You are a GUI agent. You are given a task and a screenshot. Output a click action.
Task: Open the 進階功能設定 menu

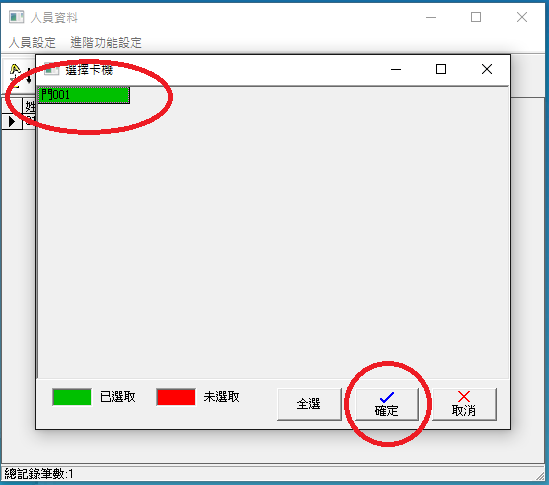(x=106, y=43)
